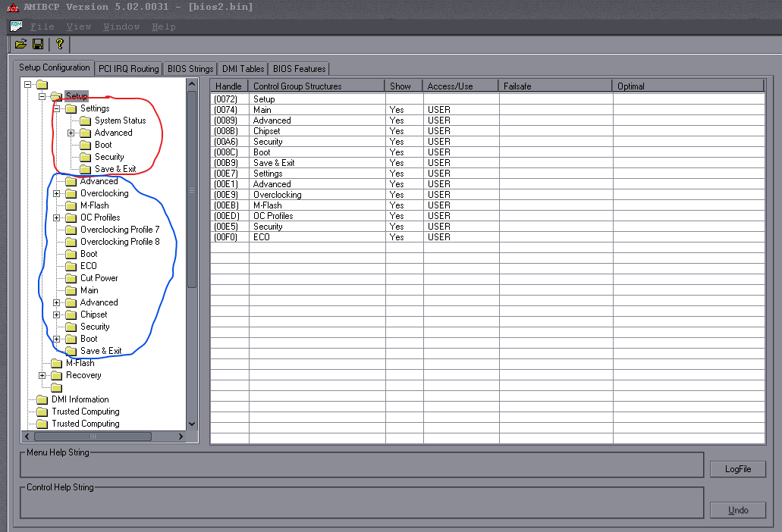Click the tree's scroll down arrow
782x532 pixels.
[x=192, y=424]
